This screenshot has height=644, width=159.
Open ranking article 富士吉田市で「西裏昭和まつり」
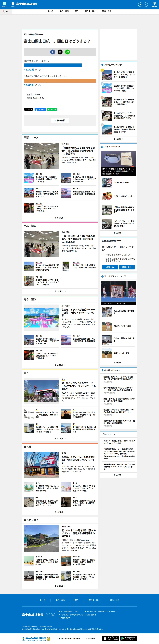pyautogui.click(x=124, y=102)
